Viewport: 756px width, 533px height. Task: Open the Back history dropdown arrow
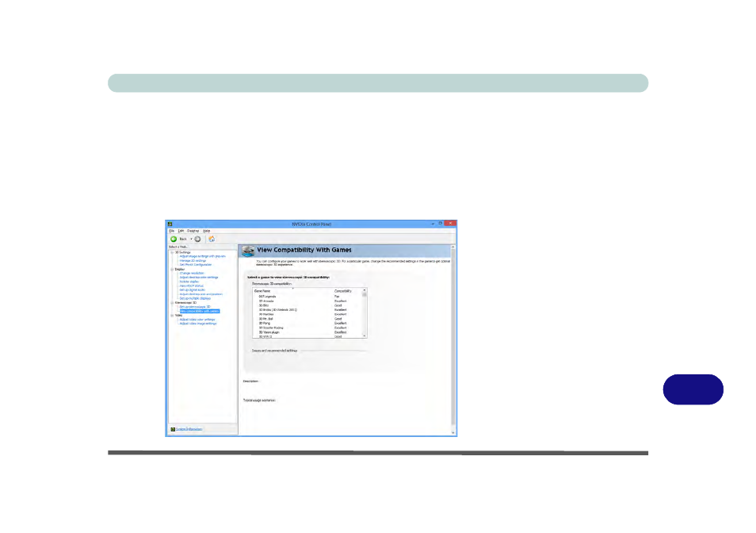pyautogui.click(x=191, y=239)
